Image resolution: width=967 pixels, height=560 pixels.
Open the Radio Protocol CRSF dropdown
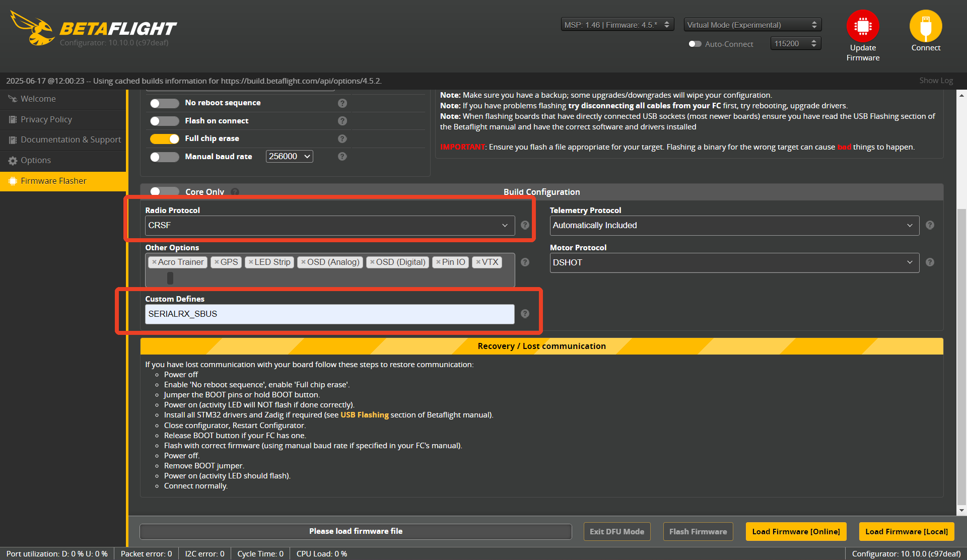330,225
